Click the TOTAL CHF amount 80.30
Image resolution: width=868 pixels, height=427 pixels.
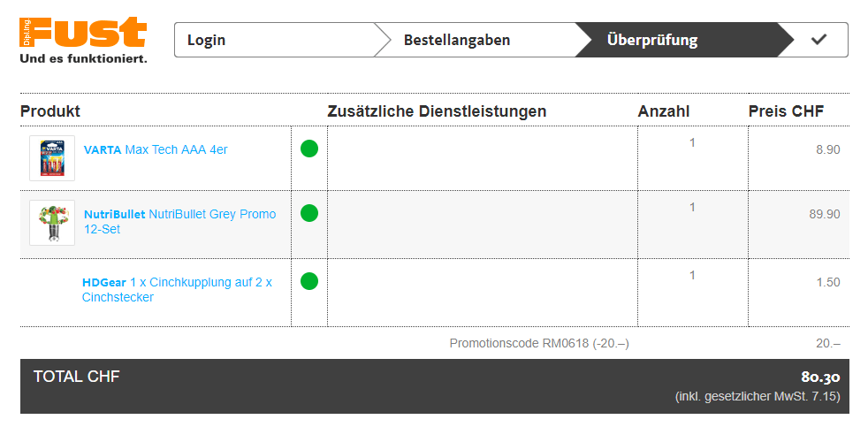tap(820, 377)
